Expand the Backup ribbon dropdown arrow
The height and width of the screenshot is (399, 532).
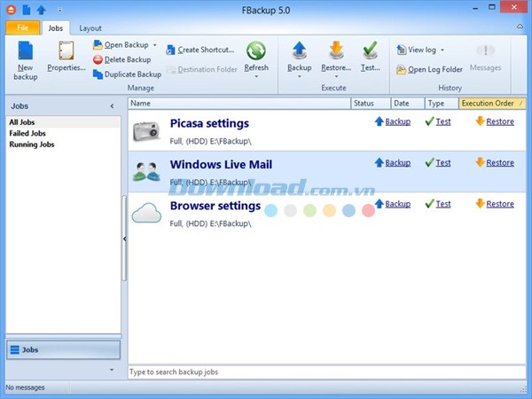click(x=300, y=76)
